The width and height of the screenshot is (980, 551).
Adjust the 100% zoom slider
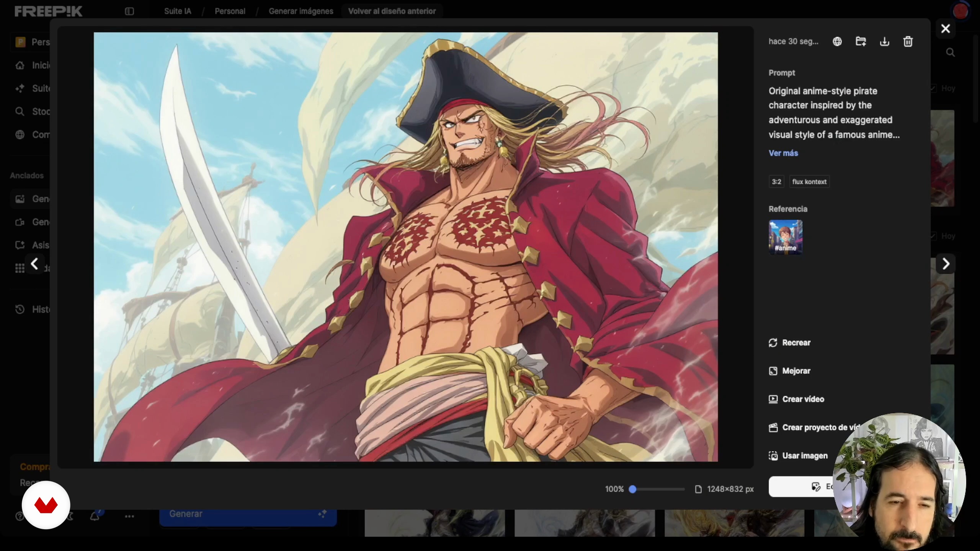tap(633, 489)
